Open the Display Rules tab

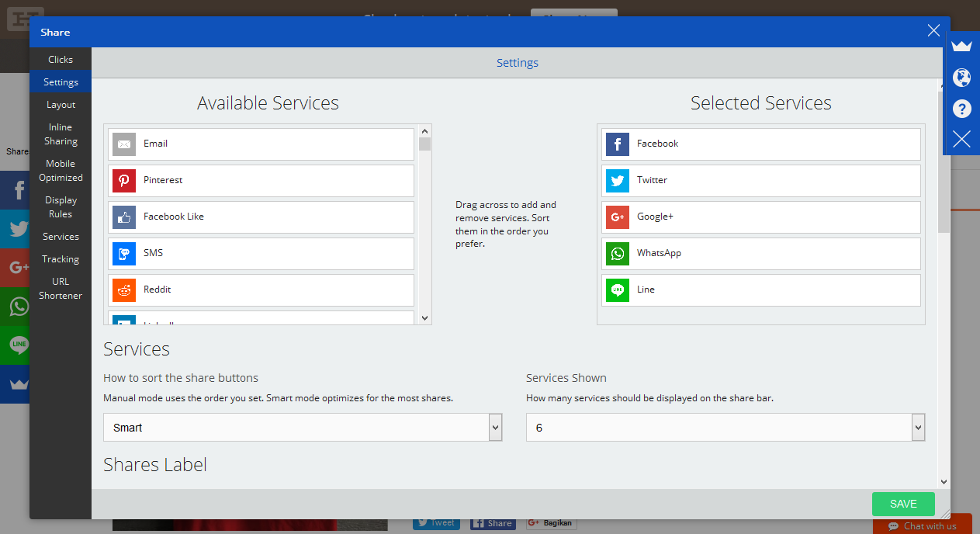click(x=61, y=207)
